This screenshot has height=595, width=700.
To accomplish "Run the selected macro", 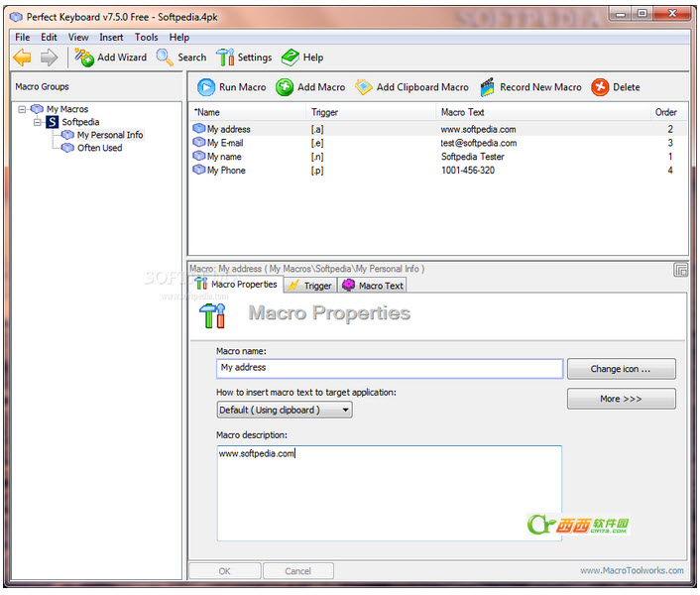I will pyautogui.click(x=231, y=87).
